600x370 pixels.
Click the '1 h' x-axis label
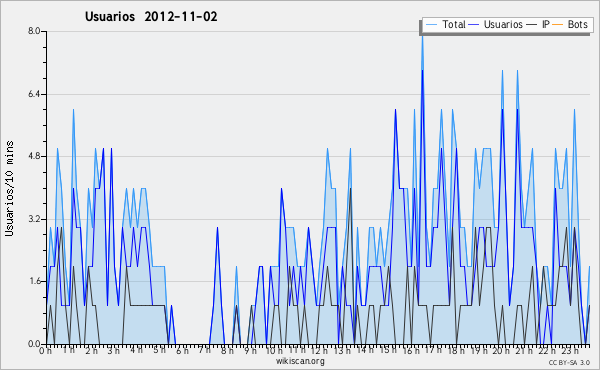69,350
